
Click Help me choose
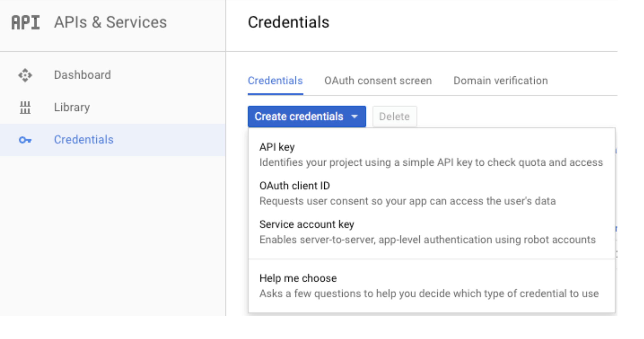click(x=298, y=278)
